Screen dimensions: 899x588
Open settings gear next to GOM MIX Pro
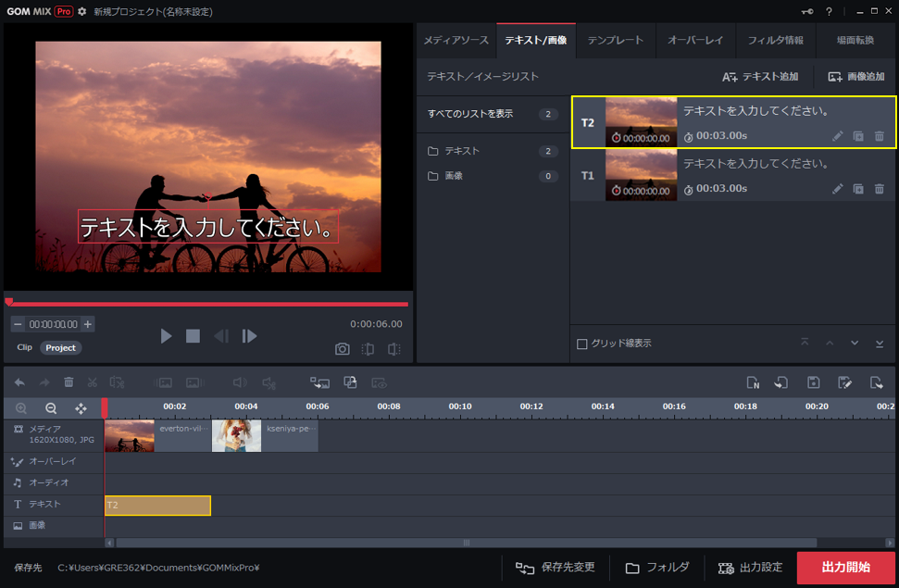click(82, 11)
